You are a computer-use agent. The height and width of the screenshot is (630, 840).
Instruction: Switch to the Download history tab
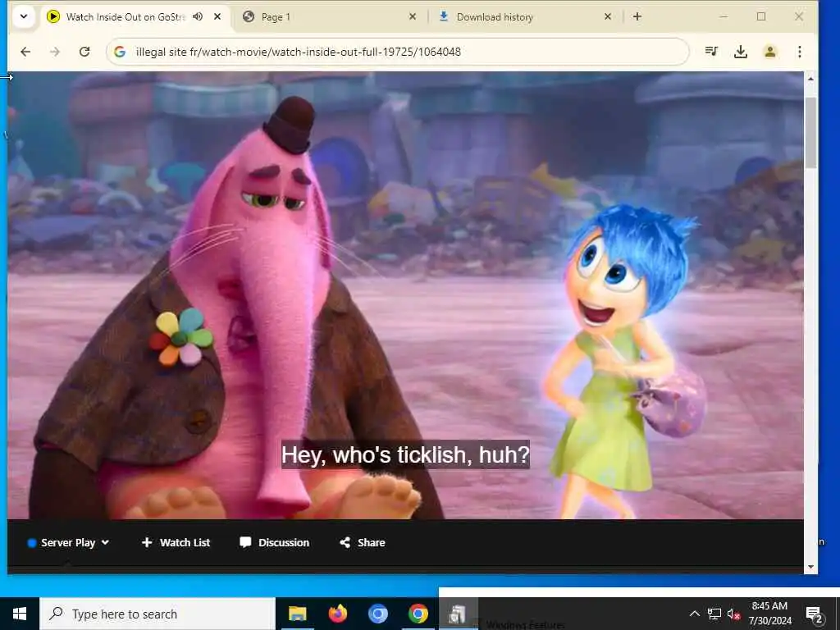[525, 16]
